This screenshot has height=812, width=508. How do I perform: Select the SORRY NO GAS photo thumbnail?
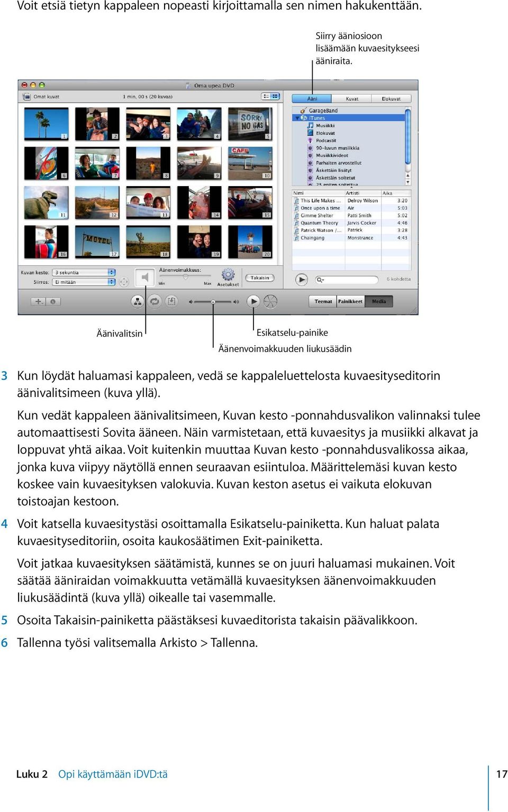pos(250,123)
